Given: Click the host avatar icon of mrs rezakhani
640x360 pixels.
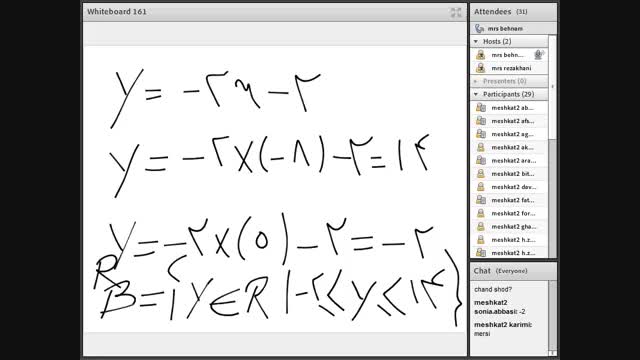Looking at the screenshot, I should click(x=481, y=68).
